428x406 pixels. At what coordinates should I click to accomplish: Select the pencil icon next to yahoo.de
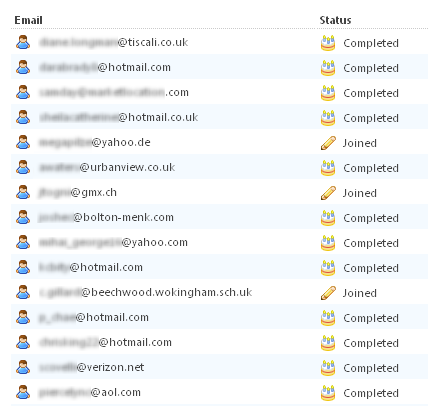click(328, 143)
